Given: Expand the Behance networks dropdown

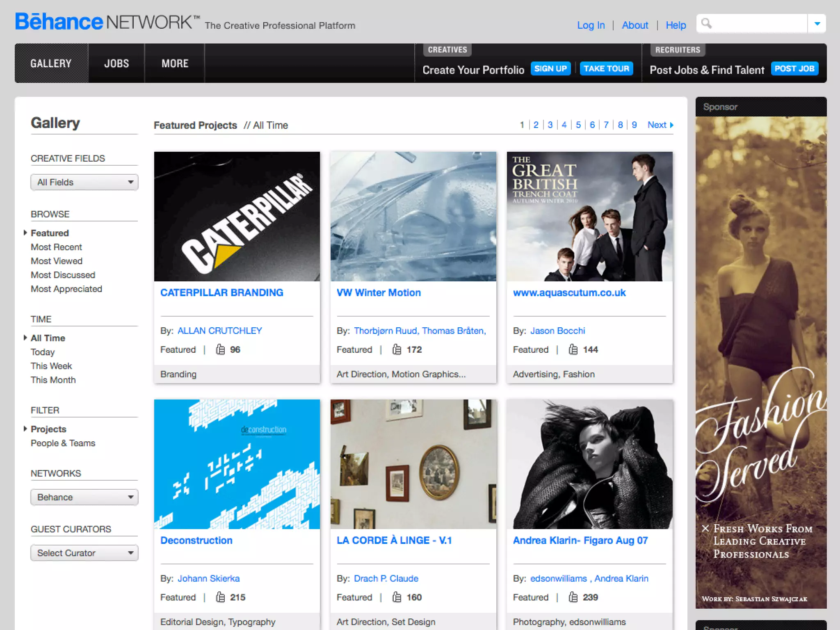Looking at the screenshot, I should pyautogui.click(x=84, y=497).
